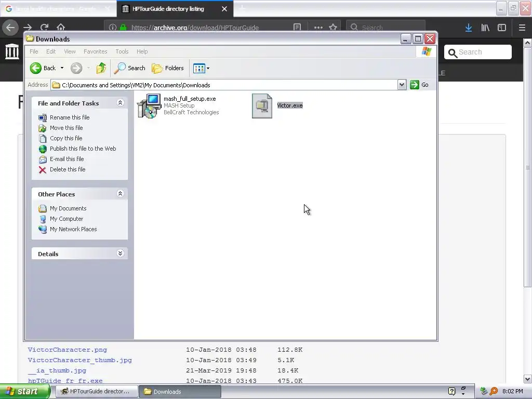532x399 pixels.
Task: Click the Rename this file icon
Action: tap(43, 118)
